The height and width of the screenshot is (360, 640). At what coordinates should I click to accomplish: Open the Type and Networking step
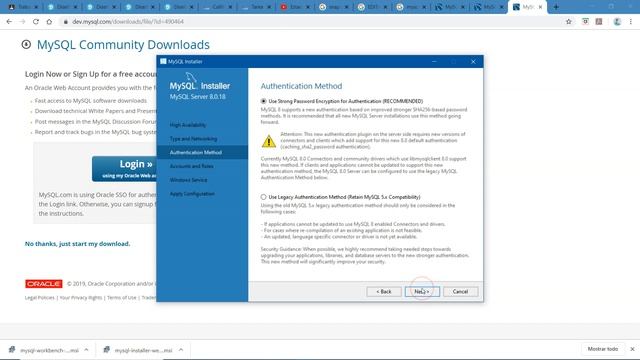pyautogui.click(x=193, y=139)
